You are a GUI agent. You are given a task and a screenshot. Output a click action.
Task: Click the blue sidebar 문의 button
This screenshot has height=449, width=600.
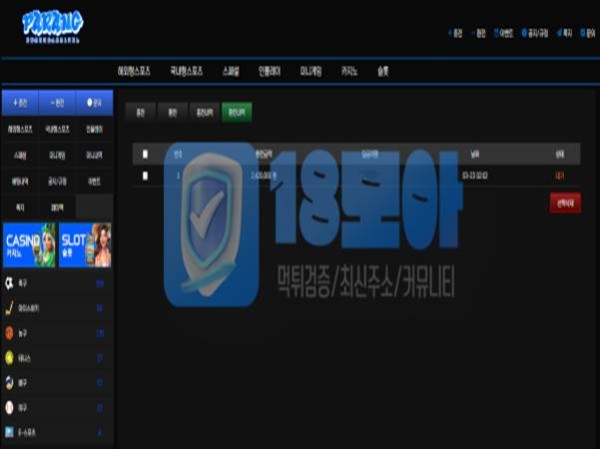(95, 103)
